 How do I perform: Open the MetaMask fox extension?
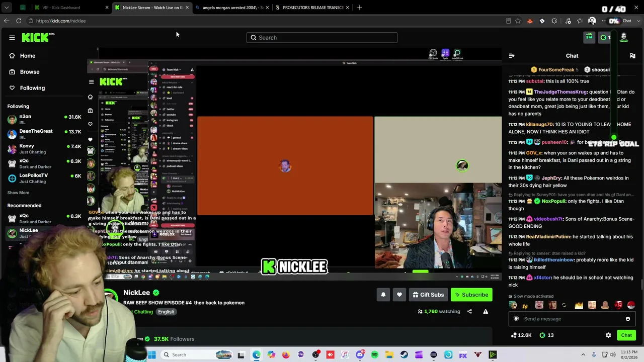[x=530, y=21]
